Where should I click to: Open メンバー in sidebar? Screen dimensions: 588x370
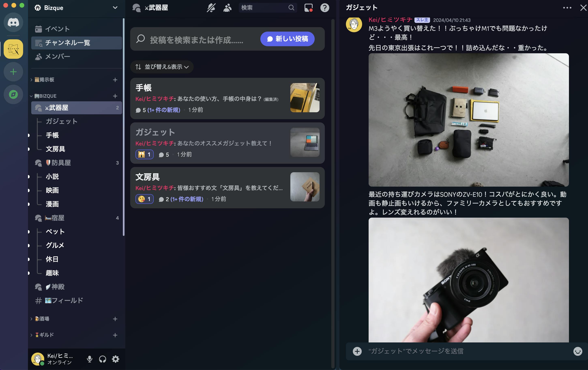coord(76,57)
